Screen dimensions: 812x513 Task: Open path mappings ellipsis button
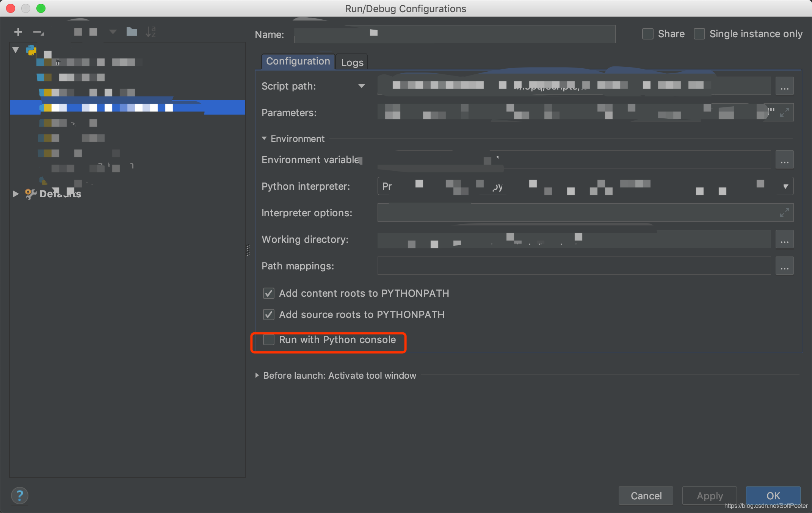click(x=784, y=266)
